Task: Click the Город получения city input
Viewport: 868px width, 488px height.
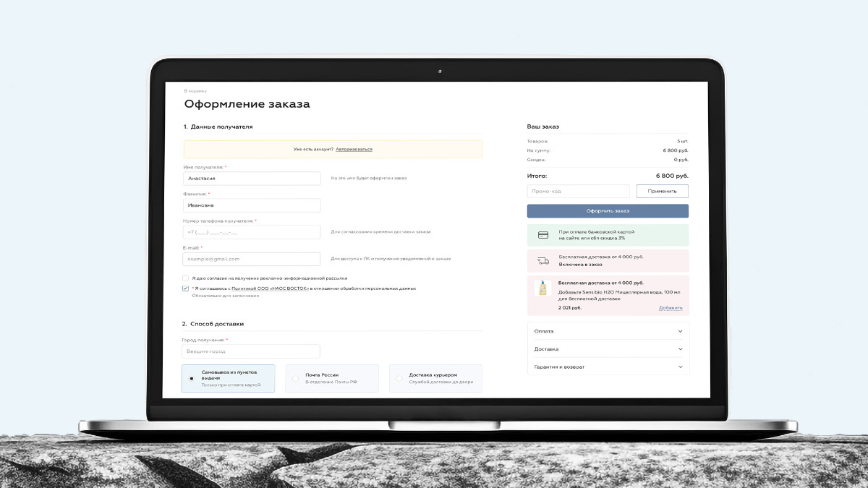Action: pos(252,351)
